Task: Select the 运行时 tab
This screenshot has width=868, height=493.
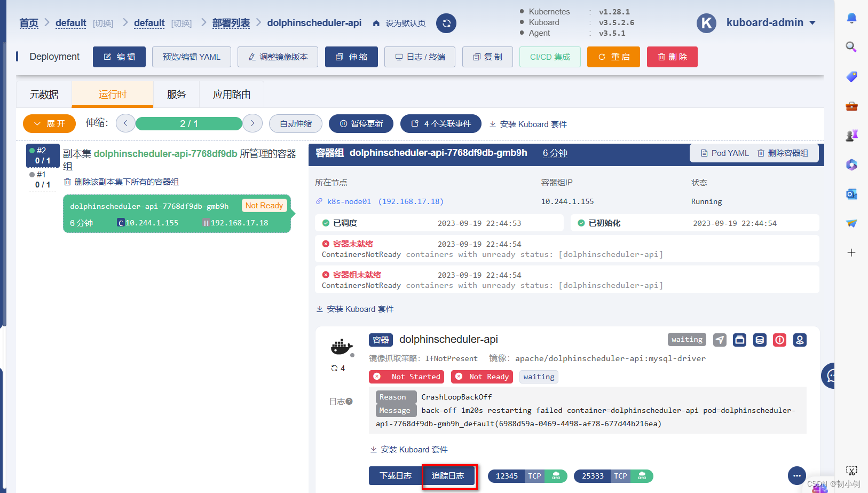Action: (x=113, y=95)
